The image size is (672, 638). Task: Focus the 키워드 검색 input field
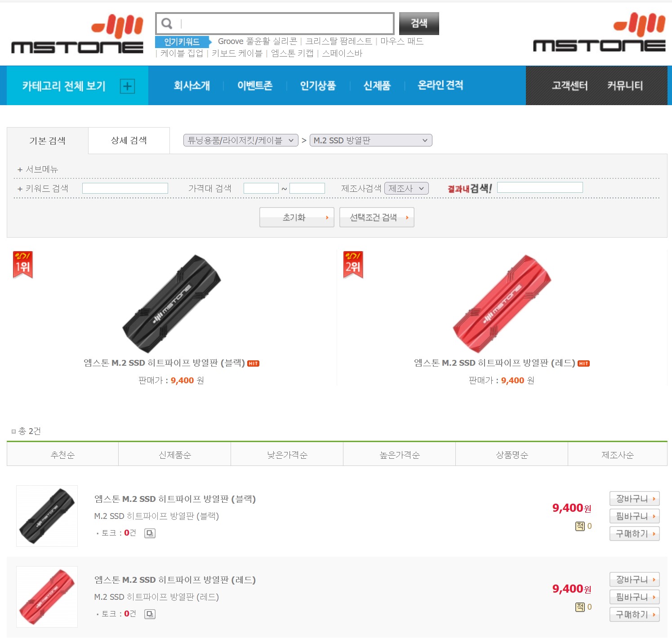click(x=125, y=188)
